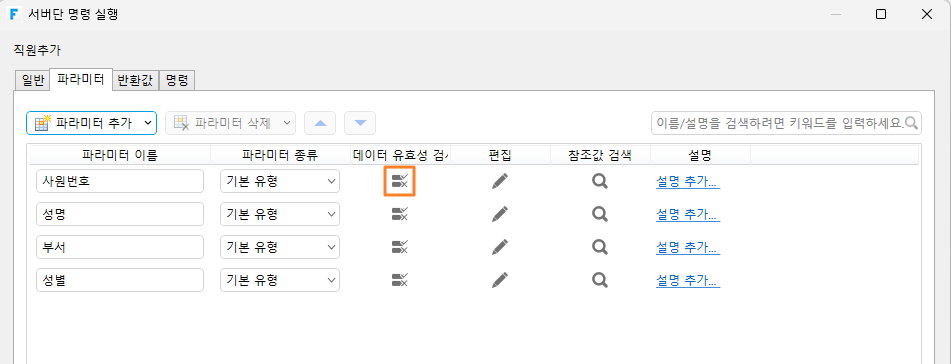Move parameter up with up arrow

click(320, 123)
